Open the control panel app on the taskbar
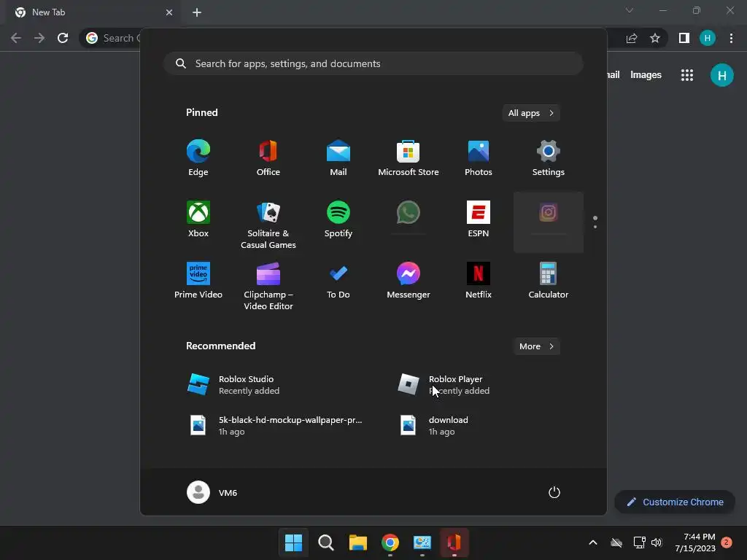Screen dimensions: 747x560 [422, 542]
